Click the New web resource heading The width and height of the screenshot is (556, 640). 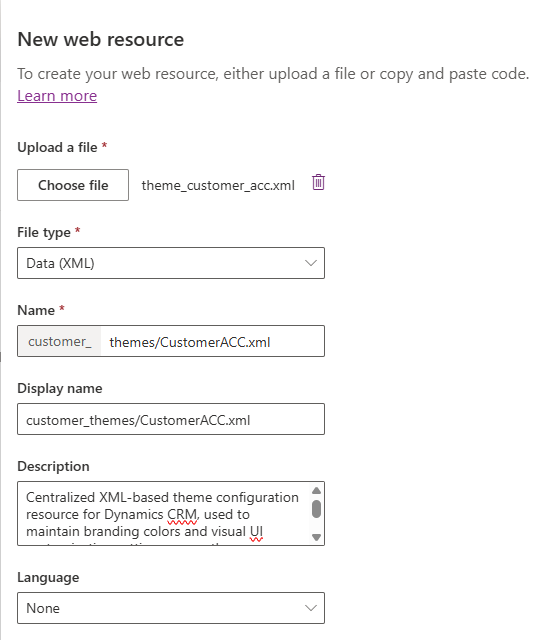101,39
